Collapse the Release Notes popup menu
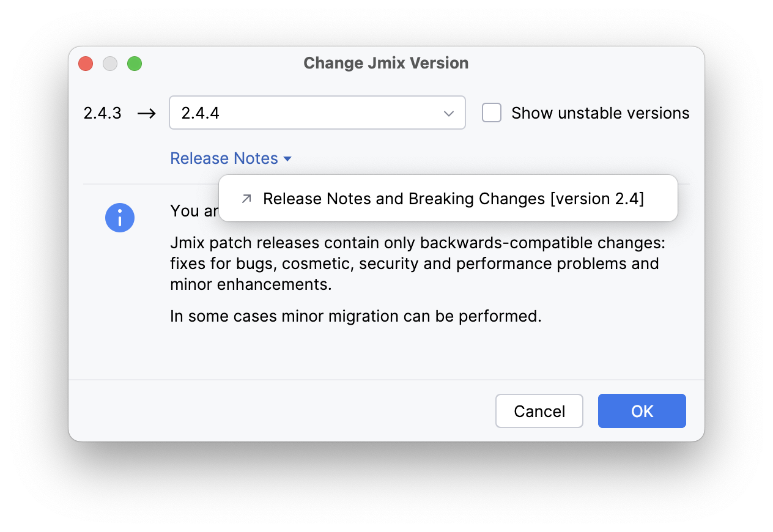773x532 pixels. [x=224, y=158]
